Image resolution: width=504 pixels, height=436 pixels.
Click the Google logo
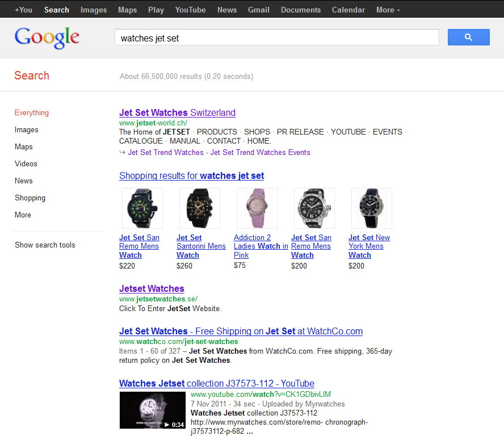(47, 38)
